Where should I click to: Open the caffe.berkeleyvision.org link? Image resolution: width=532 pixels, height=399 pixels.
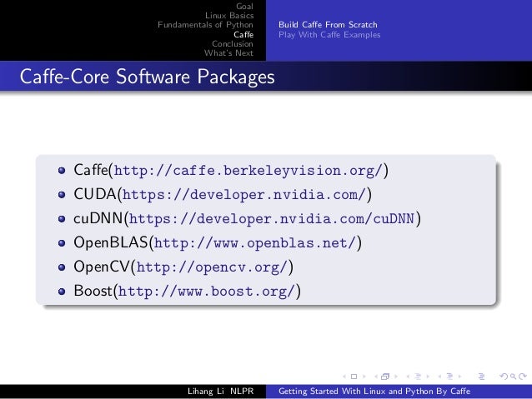248,170
